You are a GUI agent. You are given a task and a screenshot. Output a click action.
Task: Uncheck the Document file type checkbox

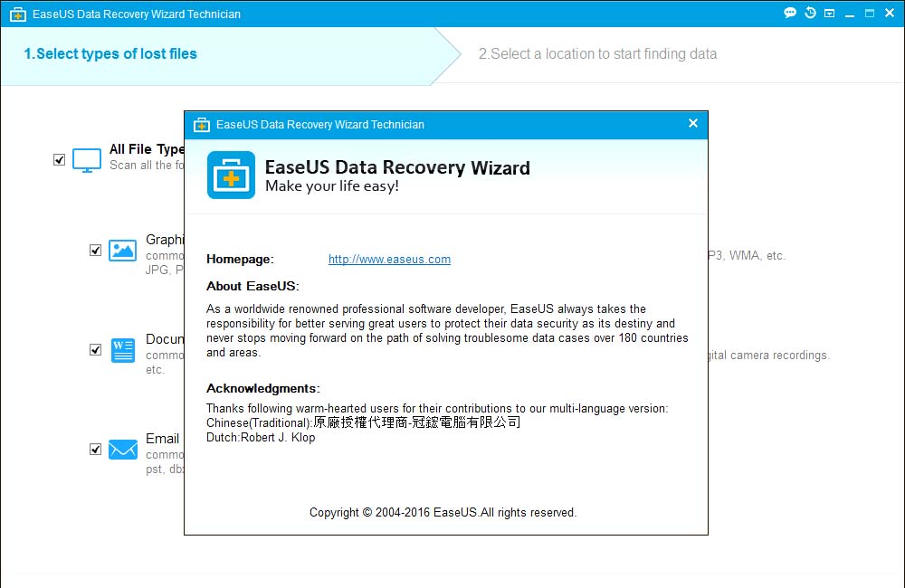click(x=95, y=349)
